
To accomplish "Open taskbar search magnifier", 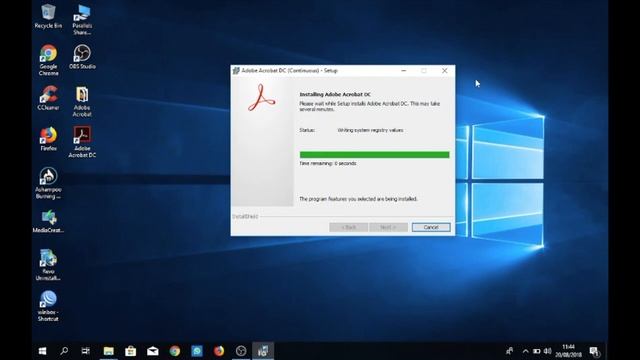I will [x=64, y=351].
